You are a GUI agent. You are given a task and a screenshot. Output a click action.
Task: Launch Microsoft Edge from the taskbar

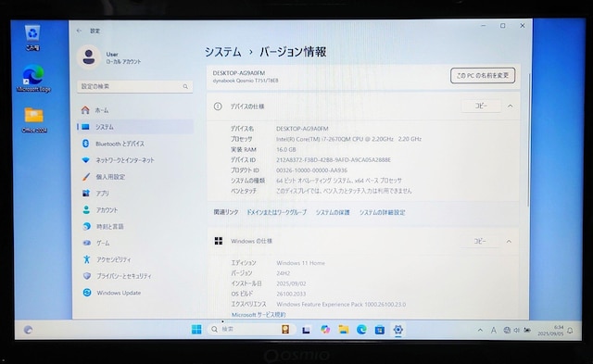click(x=361, y=330)
